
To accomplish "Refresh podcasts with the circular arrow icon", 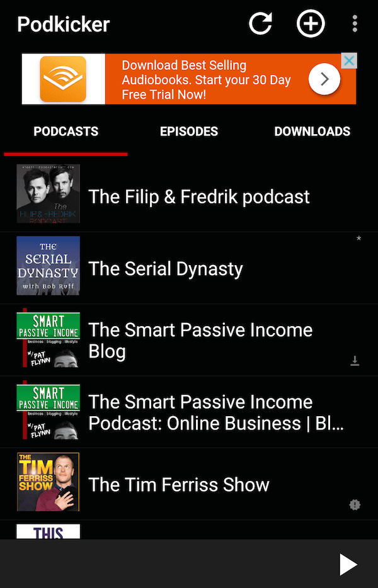I will (x=261, y=24).
